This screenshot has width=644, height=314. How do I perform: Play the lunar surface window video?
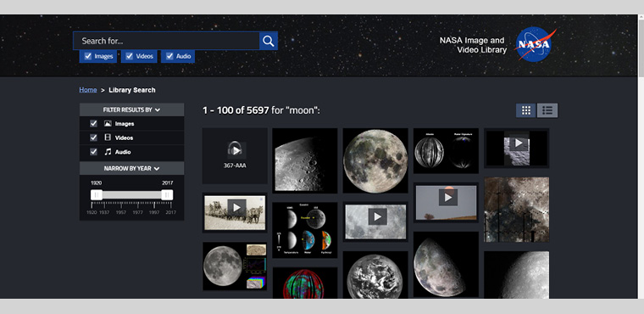point(519,143)
